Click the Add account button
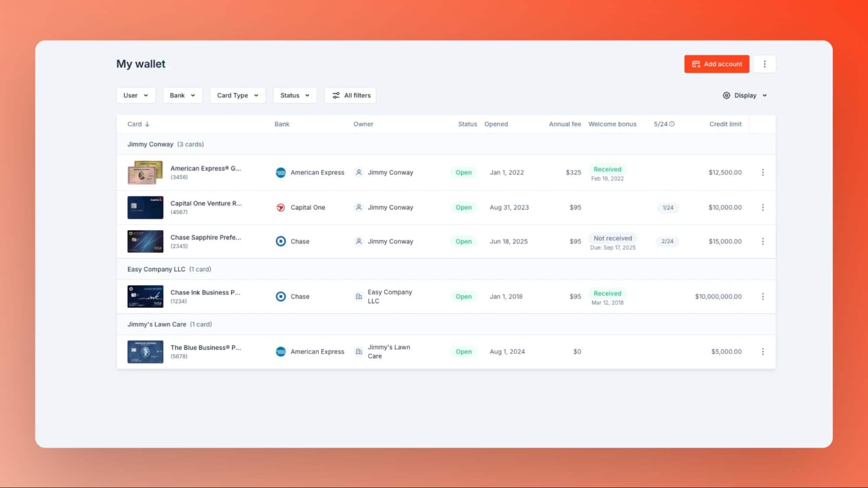The width and height of the screenshot is (868, 488). coord(716,64)
